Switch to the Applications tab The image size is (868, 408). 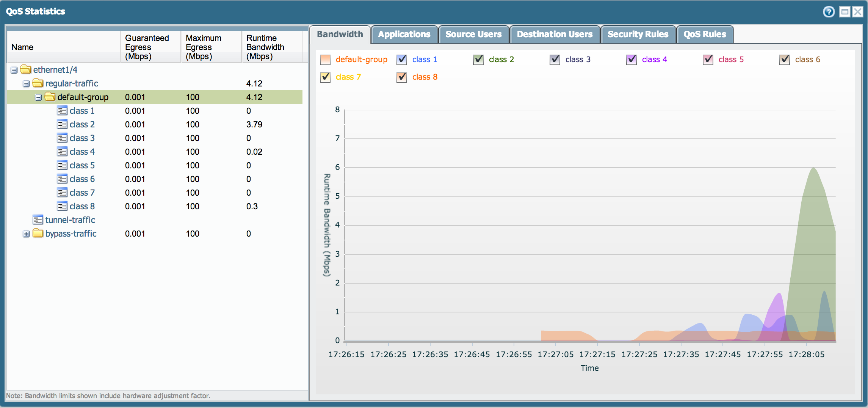point(404,34)
